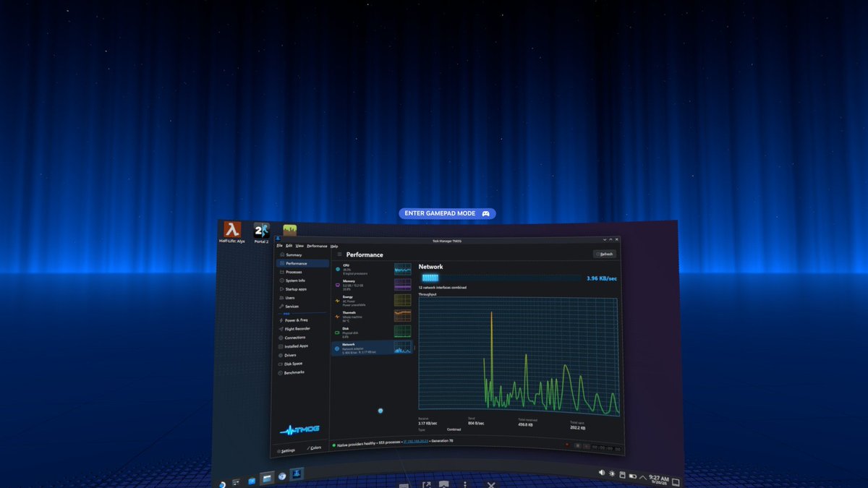Click the Network throughput graph
The height and width of the screenshot is (488, 868).
coord(519,356)
